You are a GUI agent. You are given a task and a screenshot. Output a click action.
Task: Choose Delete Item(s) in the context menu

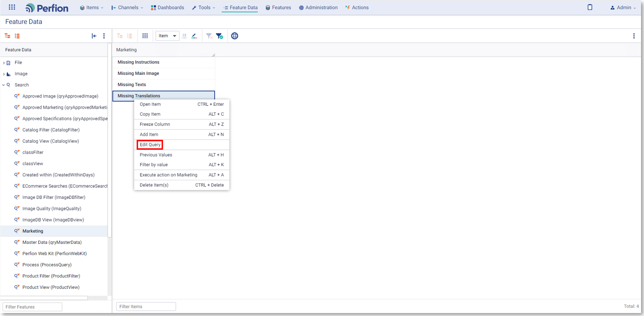pos(182,185)
